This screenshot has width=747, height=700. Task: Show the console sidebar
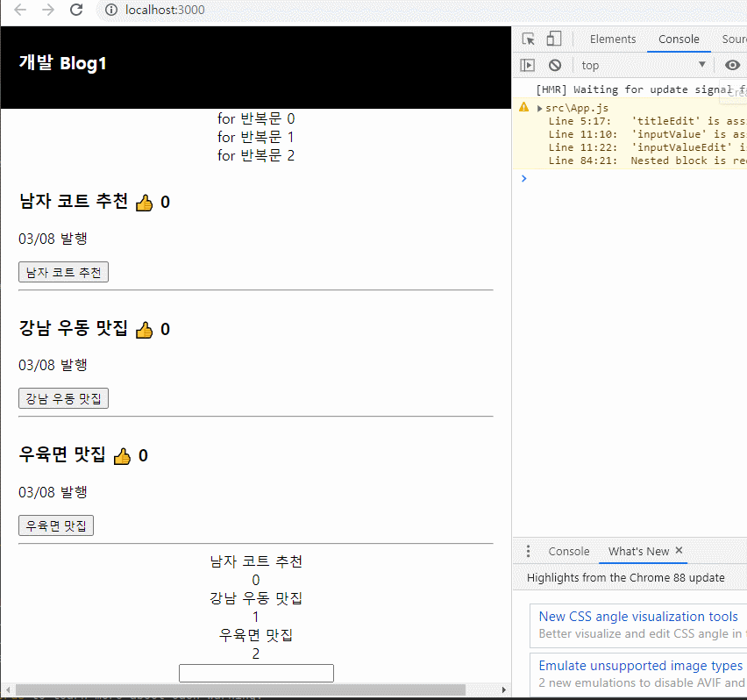(528, 65)
